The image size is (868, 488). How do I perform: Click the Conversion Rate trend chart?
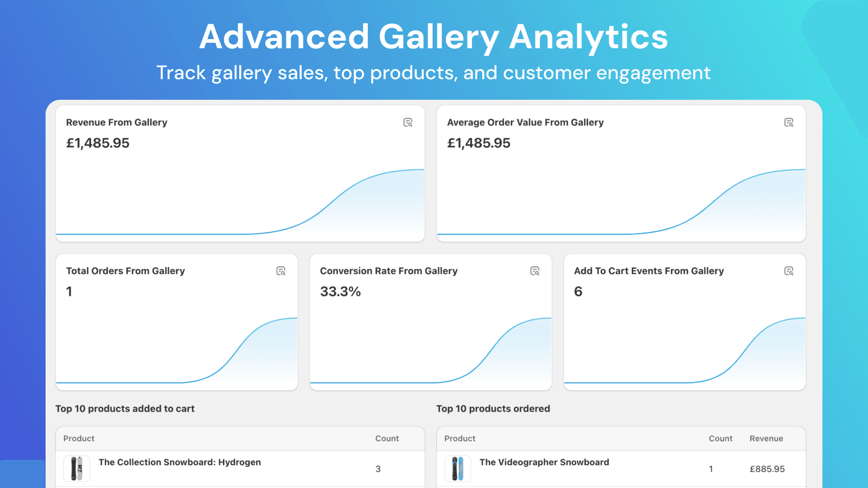point(488,352)
